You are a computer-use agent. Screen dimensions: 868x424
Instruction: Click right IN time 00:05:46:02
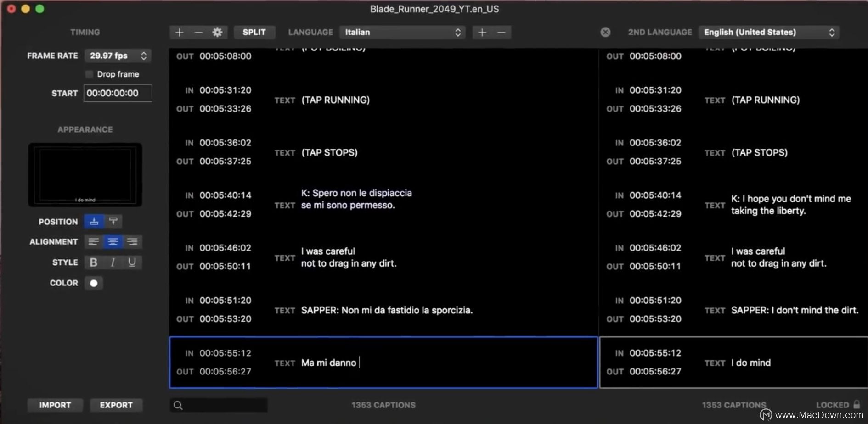(655, 248)
